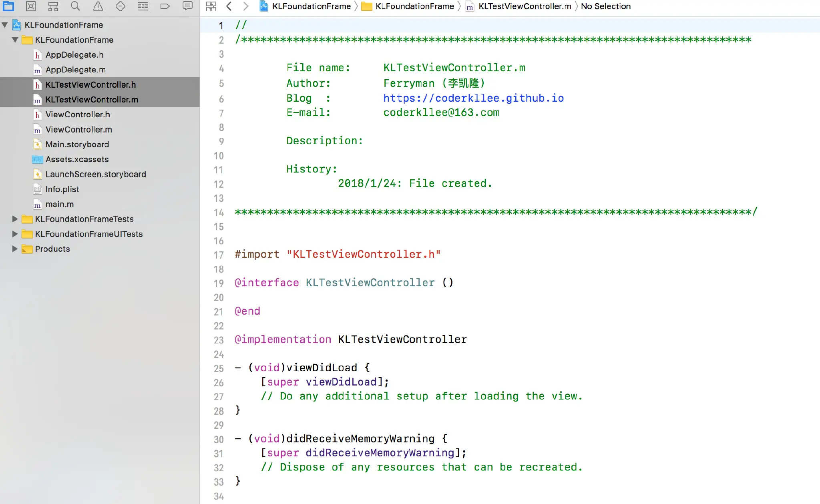This screenshot has width=820, height=504.
Task: Open the Debug navigator icon
Action: coord(143,6)
